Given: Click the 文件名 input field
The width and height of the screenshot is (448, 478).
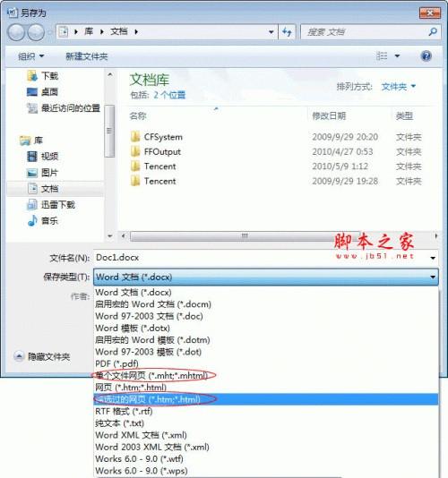Looking at the screenshot, I should click(262, 258).
